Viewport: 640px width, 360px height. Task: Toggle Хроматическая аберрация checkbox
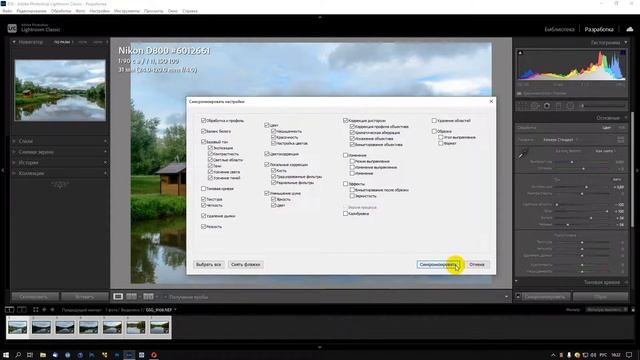coord(352,133)
